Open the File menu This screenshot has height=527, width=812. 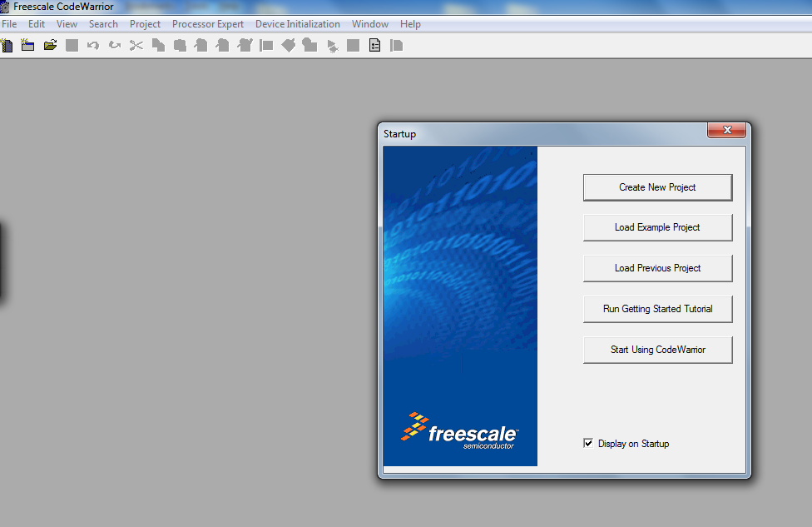pos(9,24)
